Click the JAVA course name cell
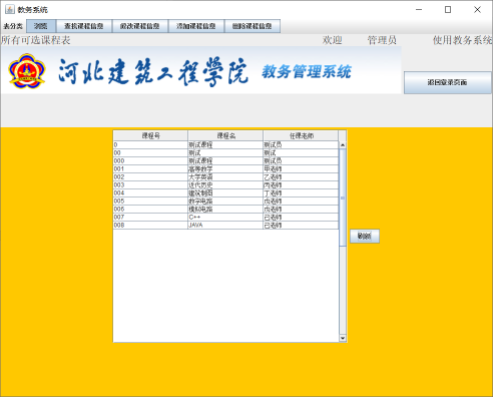This screenshot has height=397, width=493. (225, 225)
